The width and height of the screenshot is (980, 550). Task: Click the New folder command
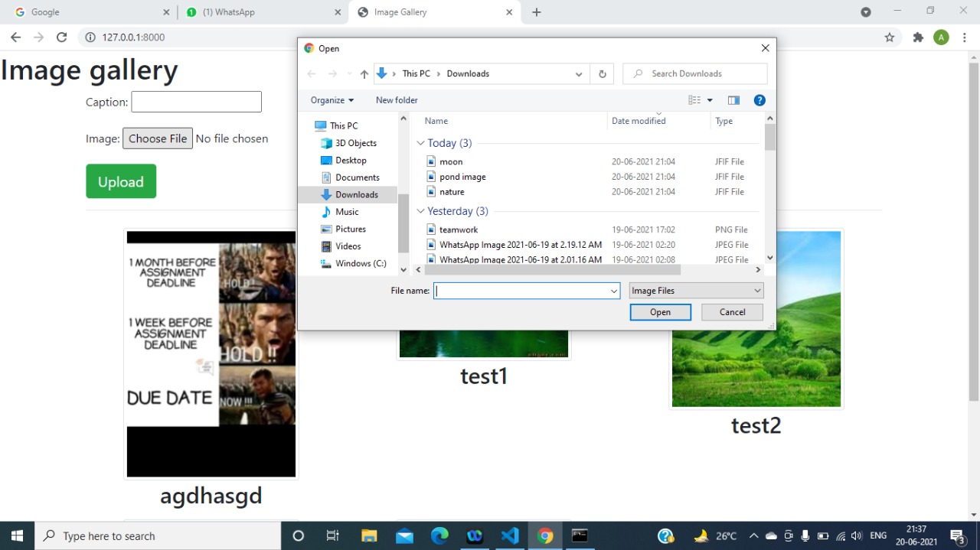coord(397,99)
